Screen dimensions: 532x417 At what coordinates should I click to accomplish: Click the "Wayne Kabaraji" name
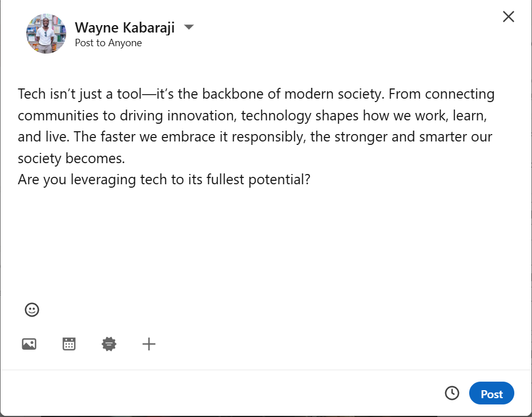tap(124, 27)
